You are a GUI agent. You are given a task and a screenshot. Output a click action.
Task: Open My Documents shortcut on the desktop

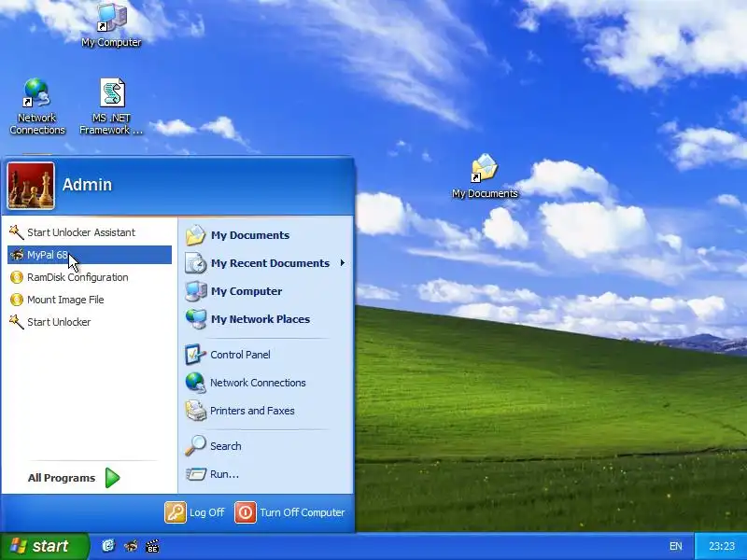[485, 176]
